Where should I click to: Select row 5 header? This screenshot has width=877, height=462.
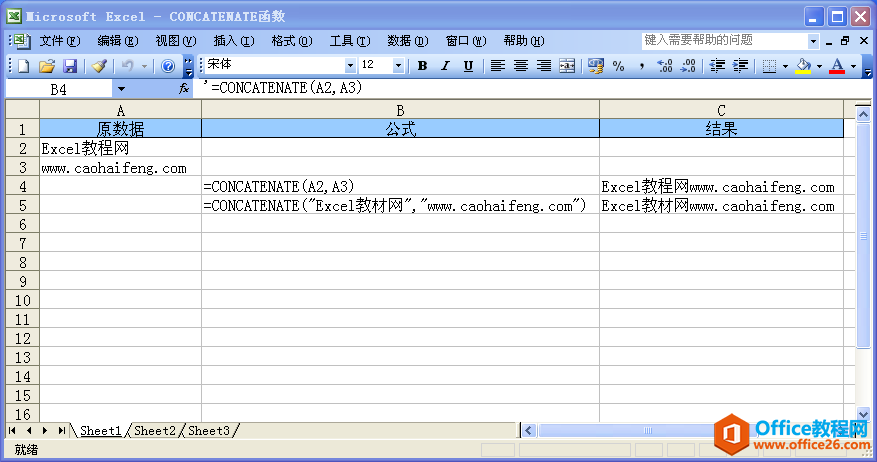(22, 205)
